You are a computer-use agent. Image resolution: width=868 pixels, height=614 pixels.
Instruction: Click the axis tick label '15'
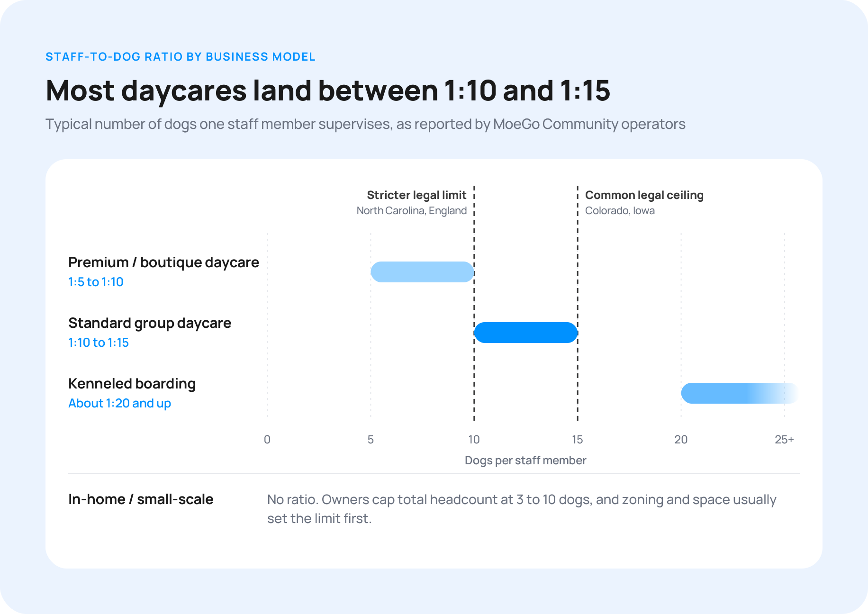click(577, 440)
